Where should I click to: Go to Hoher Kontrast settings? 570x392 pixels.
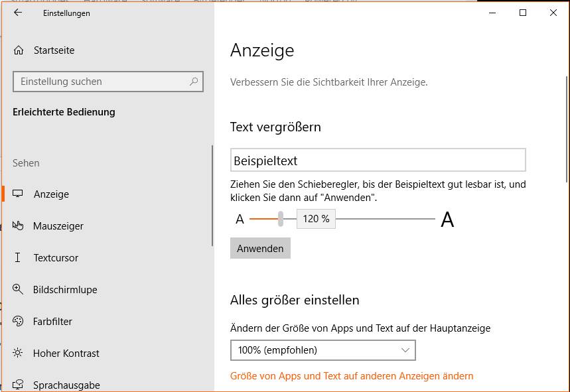pos(107,353)
